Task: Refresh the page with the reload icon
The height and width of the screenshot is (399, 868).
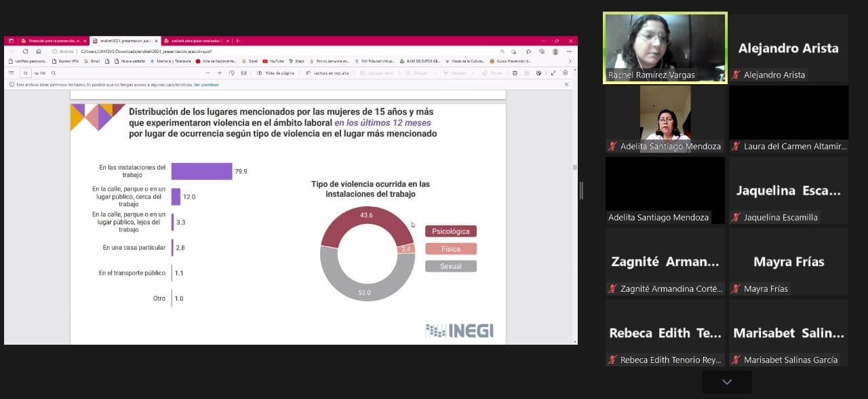Action: click(26, 51)
